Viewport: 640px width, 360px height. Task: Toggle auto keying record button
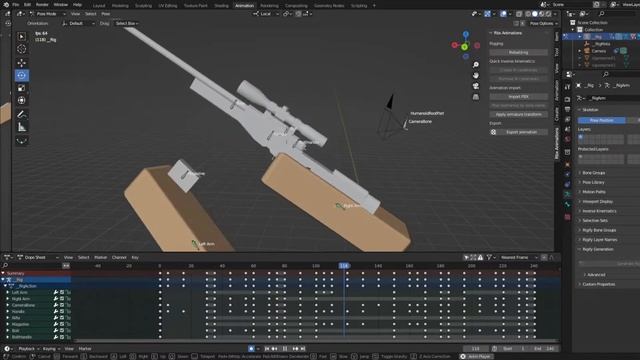(x=251, y=349)
